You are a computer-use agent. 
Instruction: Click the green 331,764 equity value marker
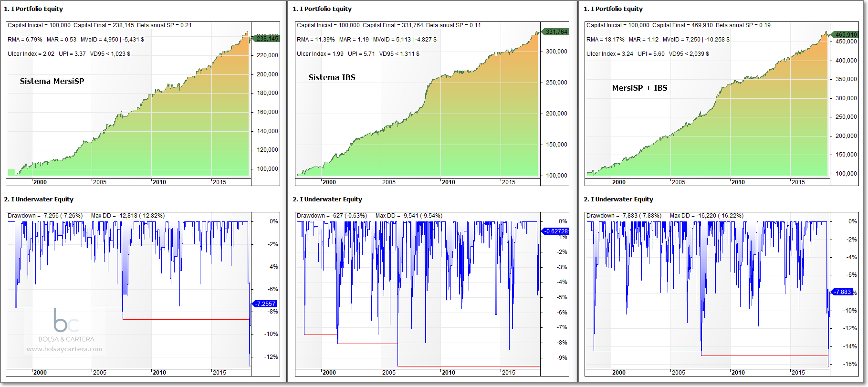pos(555,32)
